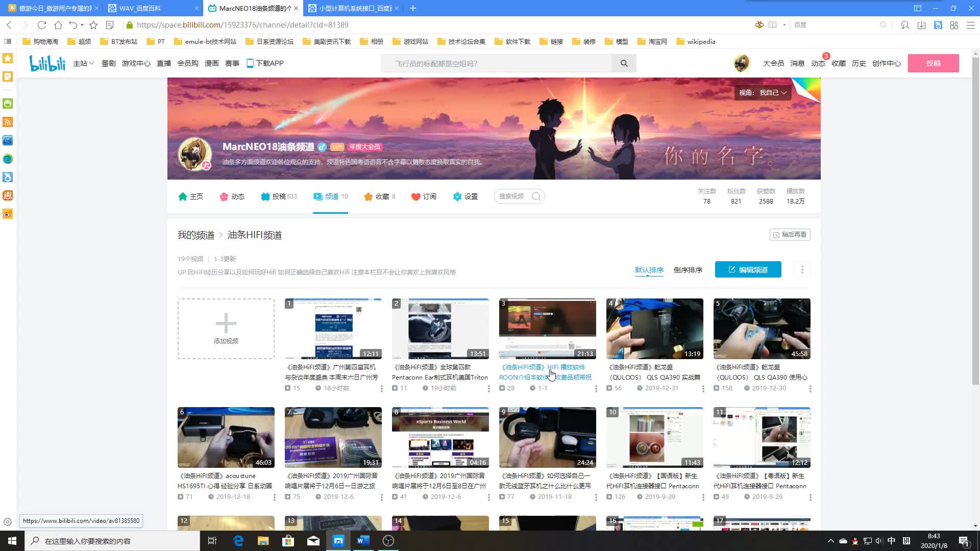Switch to 倒序排序 sort order
Viewport: 980px width, 551px height.
point(688,270)
